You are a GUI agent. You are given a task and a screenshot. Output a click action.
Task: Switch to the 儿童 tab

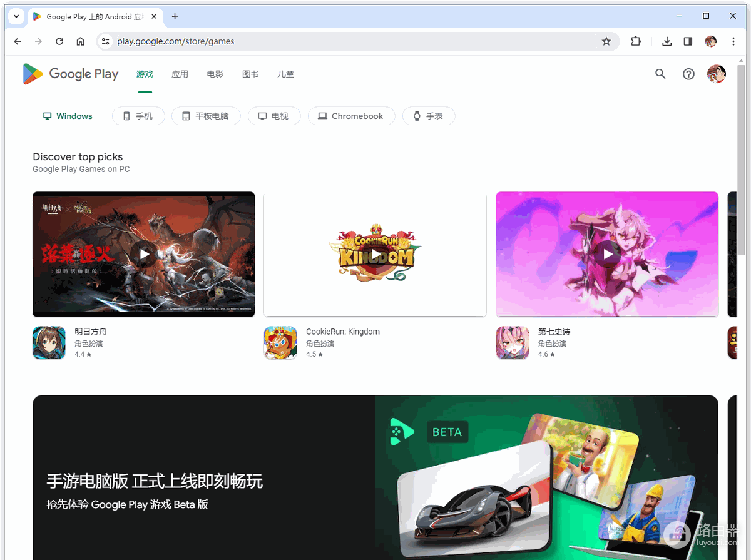(285, 74)
